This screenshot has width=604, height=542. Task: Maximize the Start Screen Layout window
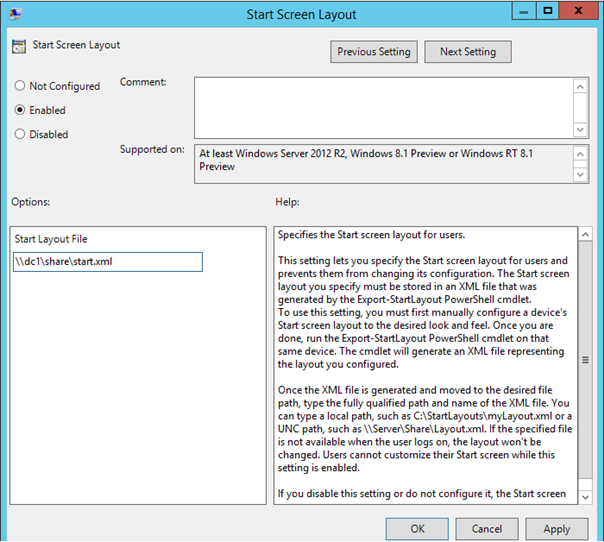547,12
